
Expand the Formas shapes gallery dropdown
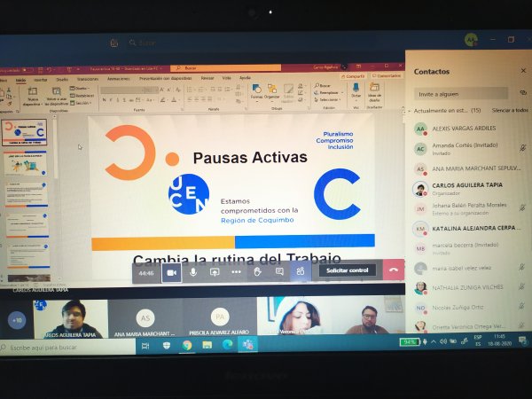[x=256, y=92]
